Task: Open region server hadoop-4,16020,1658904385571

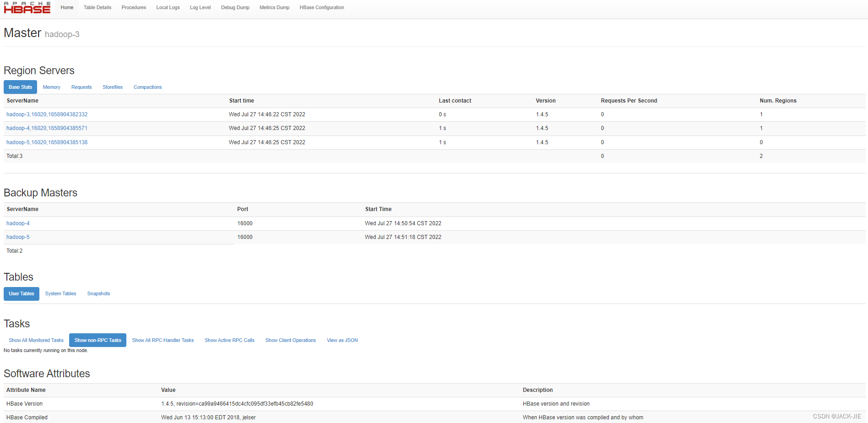Action: click(47, 128)
